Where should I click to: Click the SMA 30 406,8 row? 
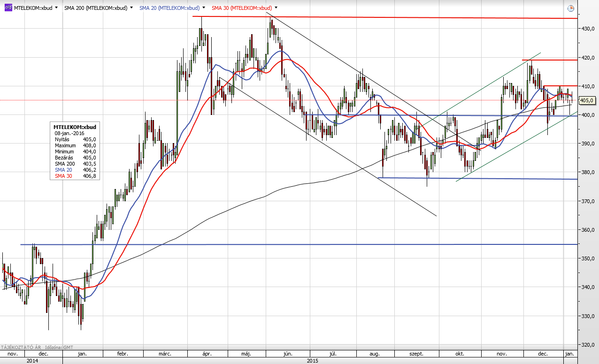pos(75,176)
